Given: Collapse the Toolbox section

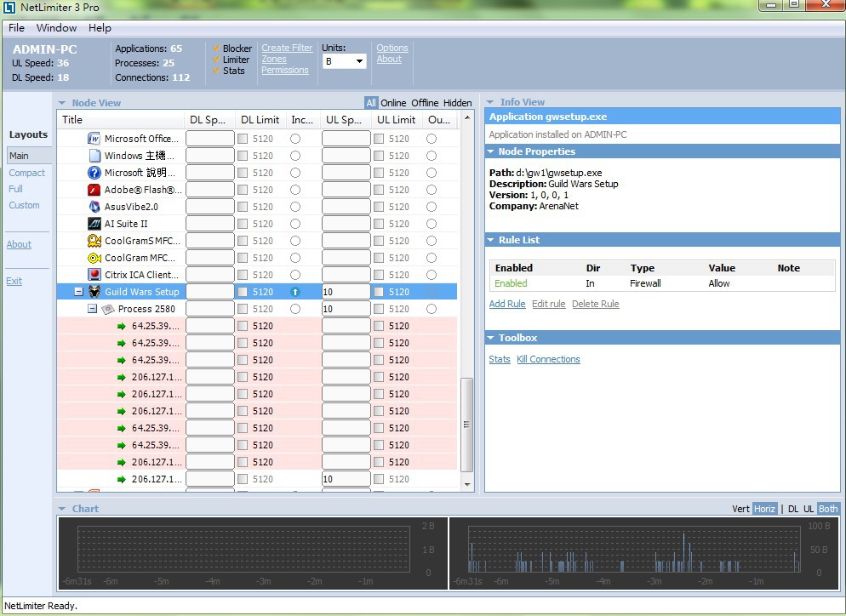Looking at the screenshot, I should click(x=490, y=338).
